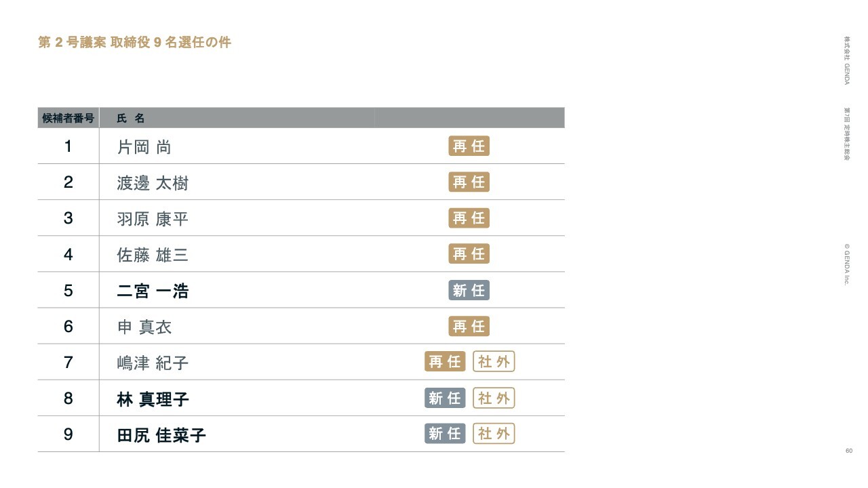Screen dimensions: 868x488
Task: Select the name 田尻 佳菜子
Action: (161, 435)
